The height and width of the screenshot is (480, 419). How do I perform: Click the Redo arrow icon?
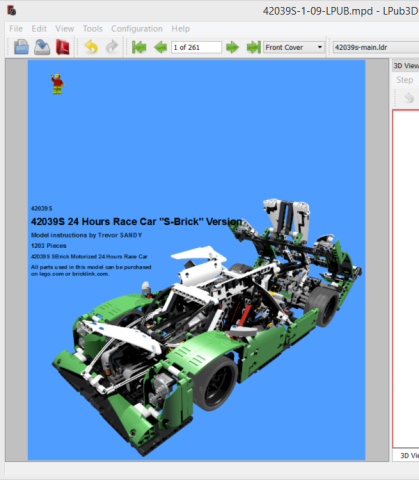coord(112,47)
